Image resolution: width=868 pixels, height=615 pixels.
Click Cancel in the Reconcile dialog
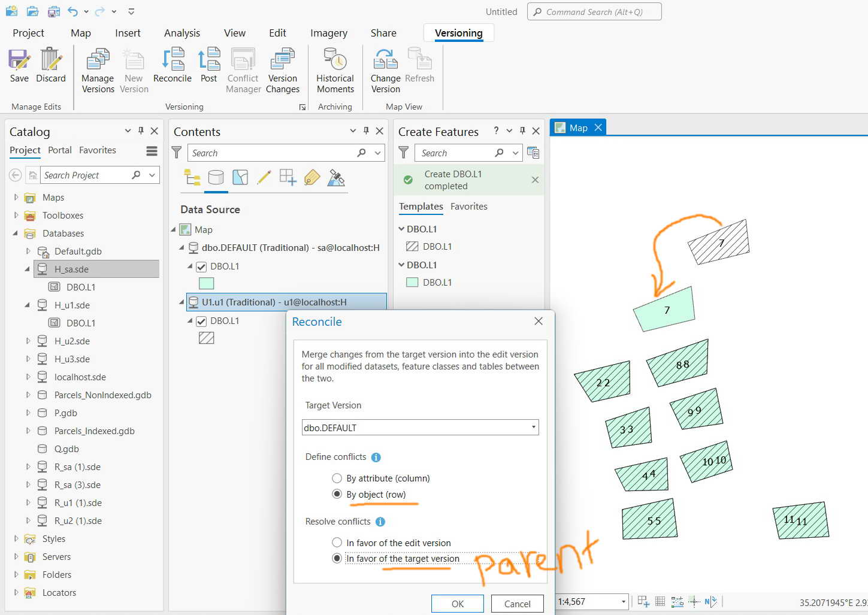[518, 604]
